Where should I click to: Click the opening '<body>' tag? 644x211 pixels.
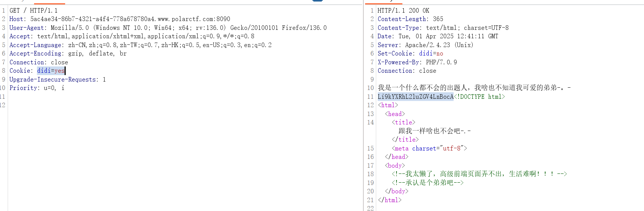pos(395,165)
